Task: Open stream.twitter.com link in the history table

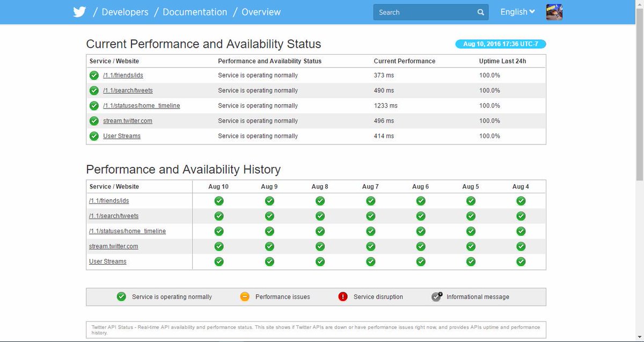Action: [114, 246]
